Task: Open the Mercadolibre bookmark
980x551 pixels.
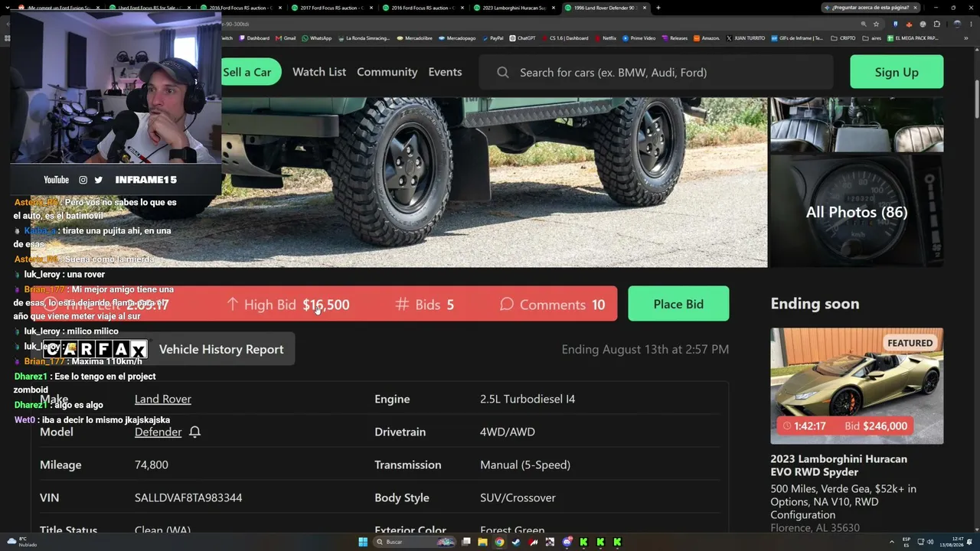Action: (x=414, y=38)
